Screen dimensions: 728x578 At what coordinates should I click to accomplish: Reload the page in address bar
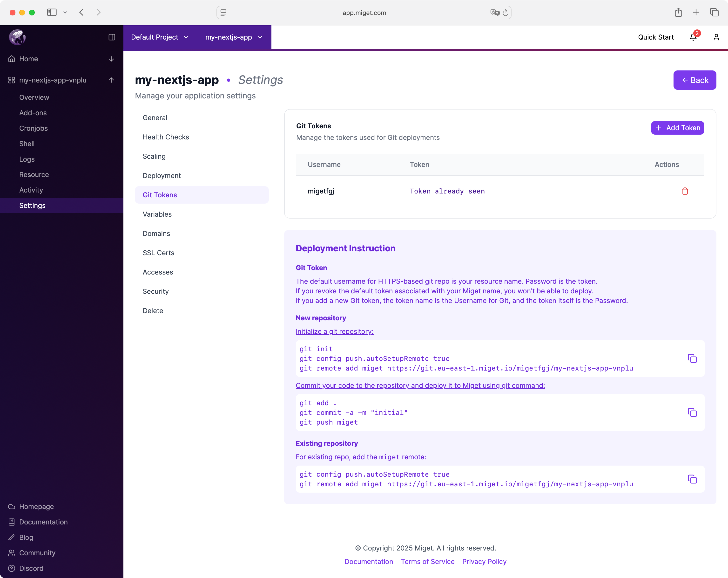pos(506,13)
